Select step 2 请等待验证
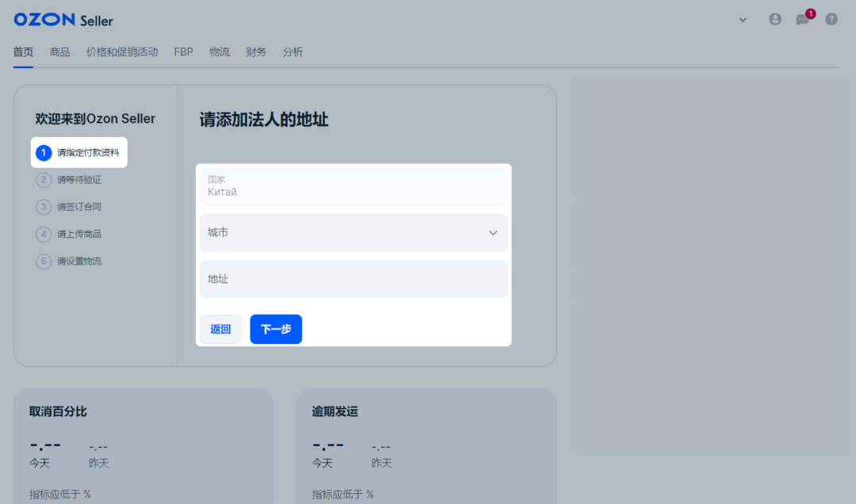This screenshot has height=504, width=856. click(x=69, y=180)
